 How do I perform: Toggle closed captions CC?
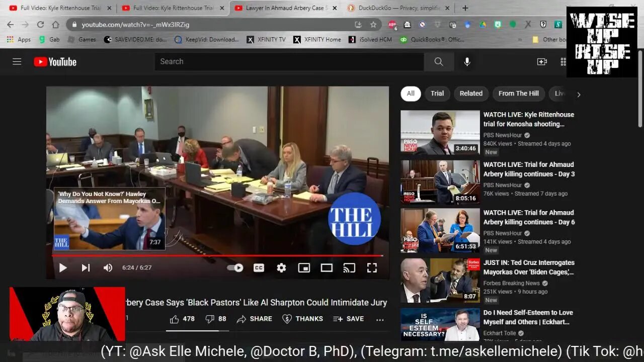(x=259, y=268)
